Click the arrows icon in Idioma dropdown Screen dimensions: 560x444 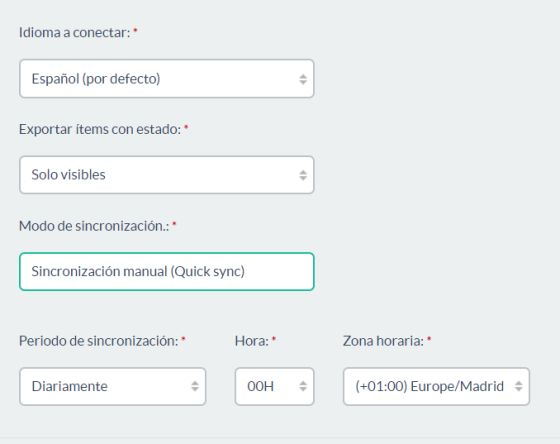pyautogui.click(x=303, y=79)
